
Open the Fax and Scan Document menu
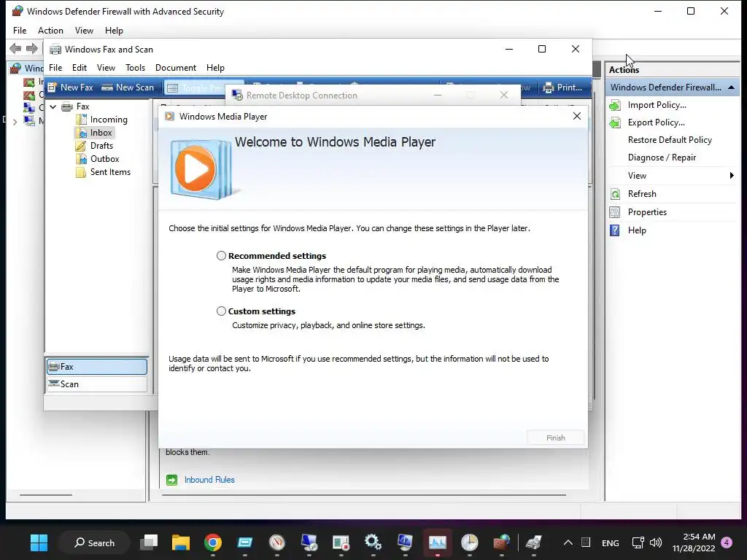click(x=175, y=68)
